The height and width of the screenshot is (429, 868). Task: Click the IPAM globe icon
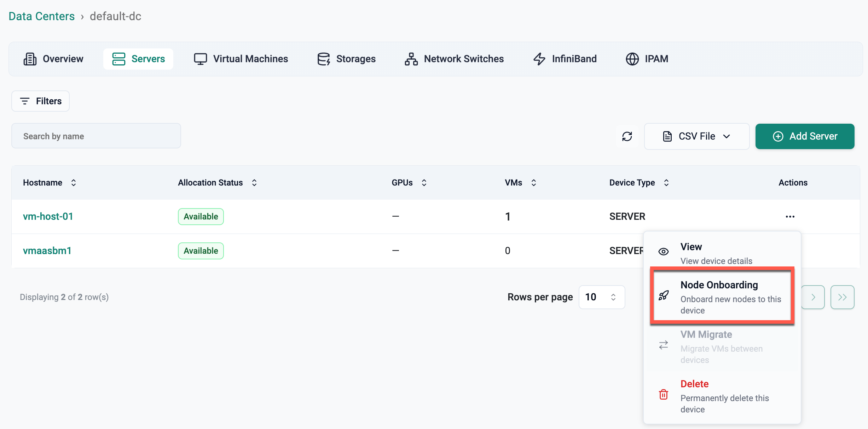(x=632, y=59)
